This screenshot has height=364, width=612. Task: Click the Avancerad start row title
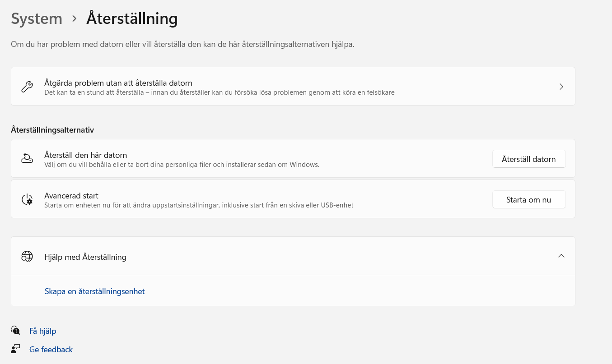point(71,196)
